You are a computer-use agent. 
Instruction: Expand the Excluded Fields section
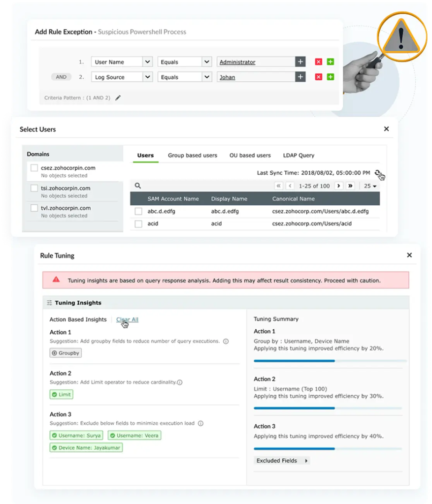coord(282,461)
